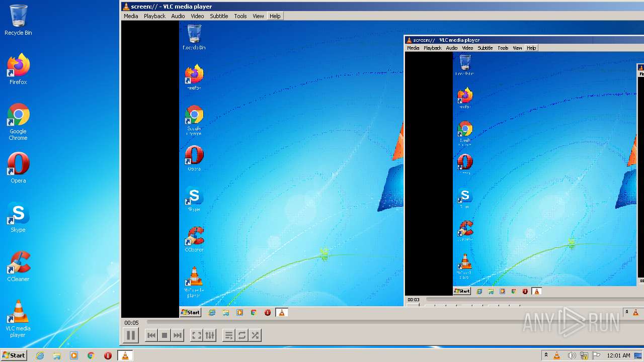Select Opera desktop shortcut
The image size is (644, 362).
click(18, 168)
